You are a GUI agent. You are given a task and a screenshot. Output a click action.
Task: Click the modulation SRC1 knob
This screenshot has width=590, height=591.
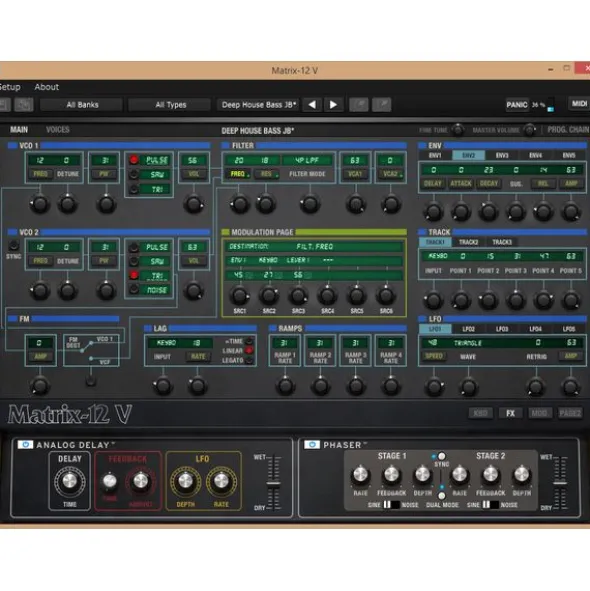239,296
